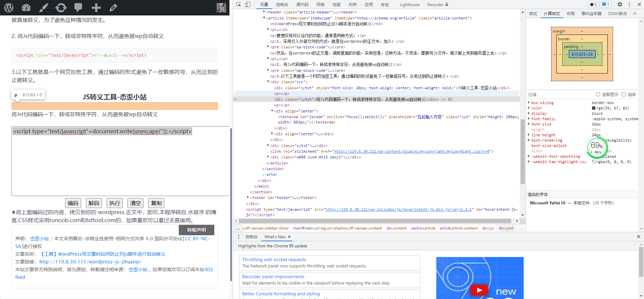Image resolution: width=644 pixels, height=299 pixels.
Task: Enable the 全部显示 checkbox
Action: click(598, 94)
